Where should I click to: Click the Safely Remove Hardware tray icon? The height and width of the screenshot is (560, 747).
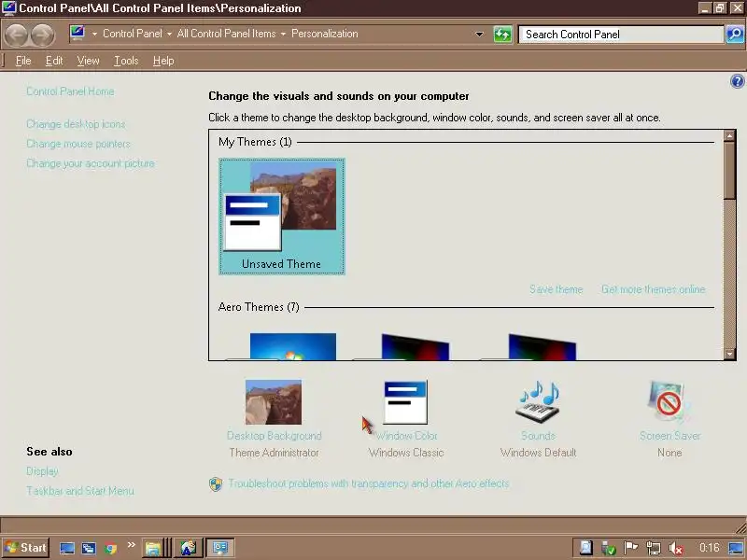click(x=609, y=548)
